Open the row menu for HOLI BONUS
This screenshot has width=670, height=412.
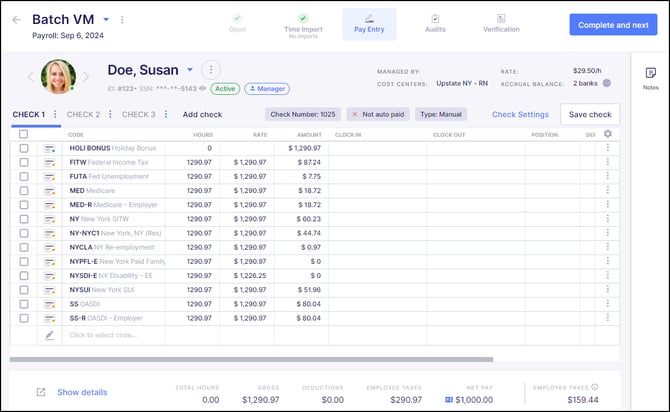point(608,148)
